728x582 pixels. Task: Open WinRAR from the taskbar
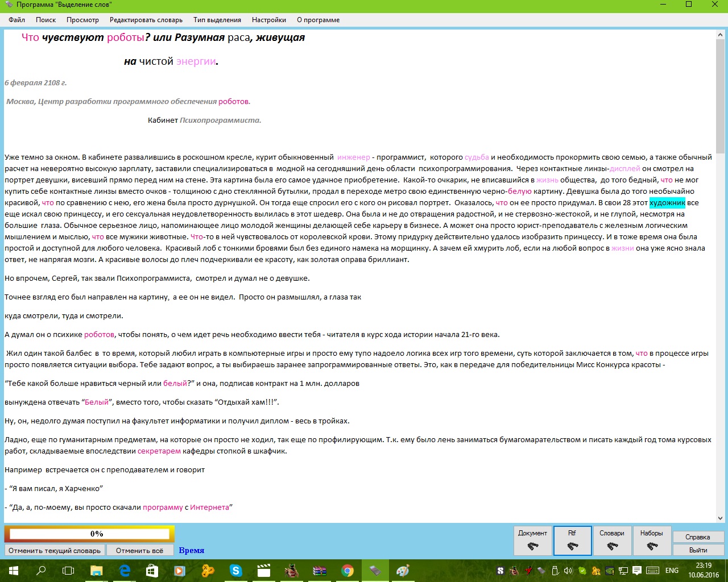[x=319, y=571]
